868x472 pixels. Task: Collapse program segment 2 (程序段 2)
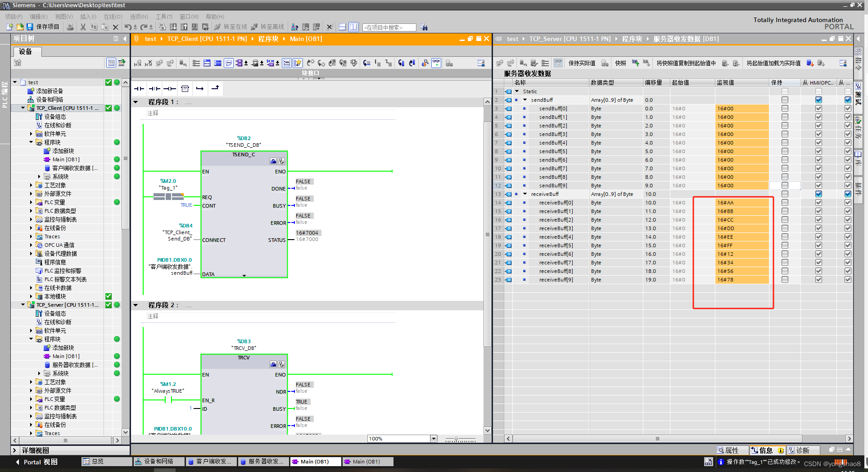point(136,305)
